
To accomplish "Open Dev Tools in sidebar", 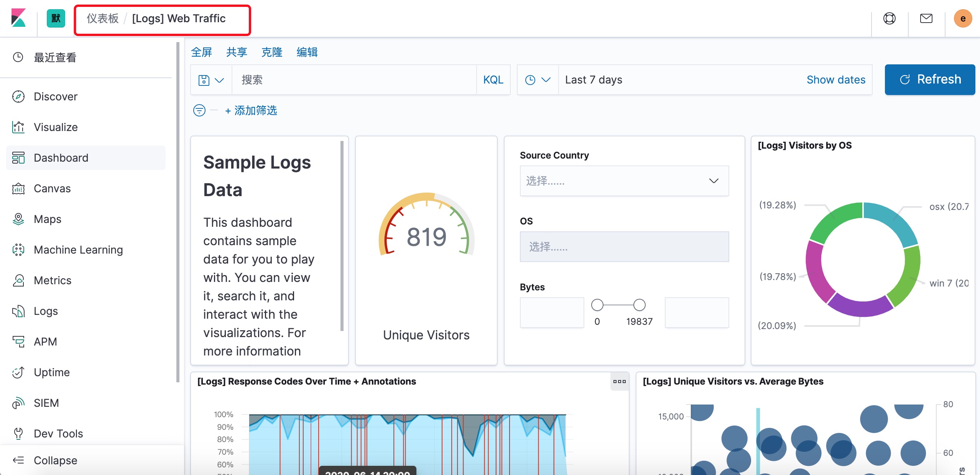I will tap(58, 434).
